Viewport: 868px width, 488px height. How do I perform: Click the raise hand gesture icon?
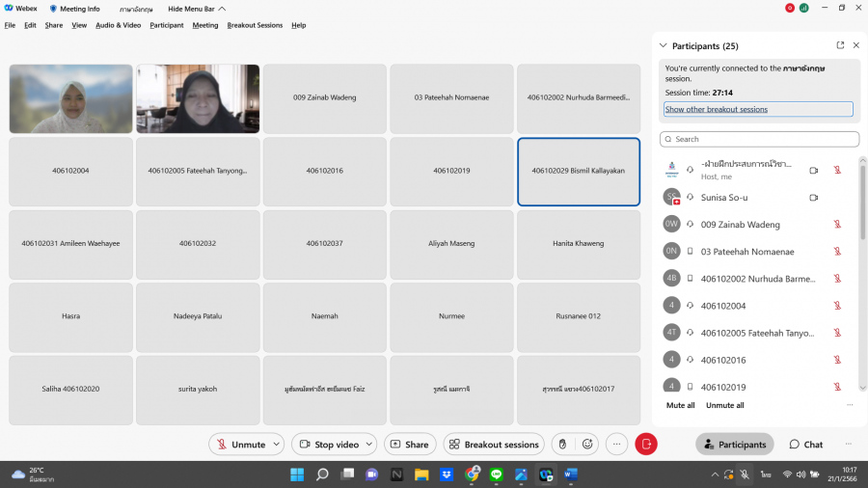(x=562, y=445)
